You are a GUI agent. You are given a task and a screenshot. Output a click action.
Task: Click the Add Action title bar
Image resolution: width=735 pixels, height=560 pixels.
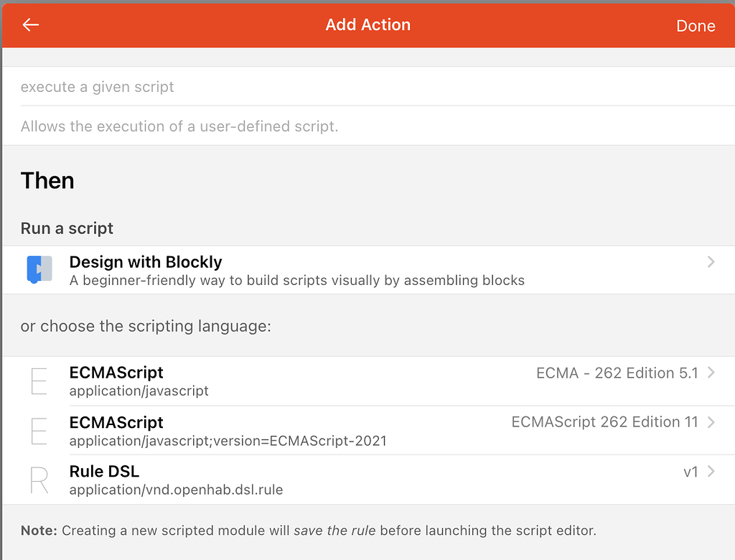pos(367,25)
